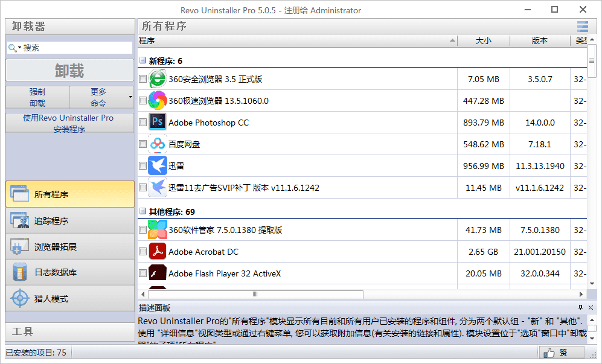Screen dimensions: 602x364
Task: Click 使用Revo Uninstaller Pro 安装程序 button
Action: (69, 123)
